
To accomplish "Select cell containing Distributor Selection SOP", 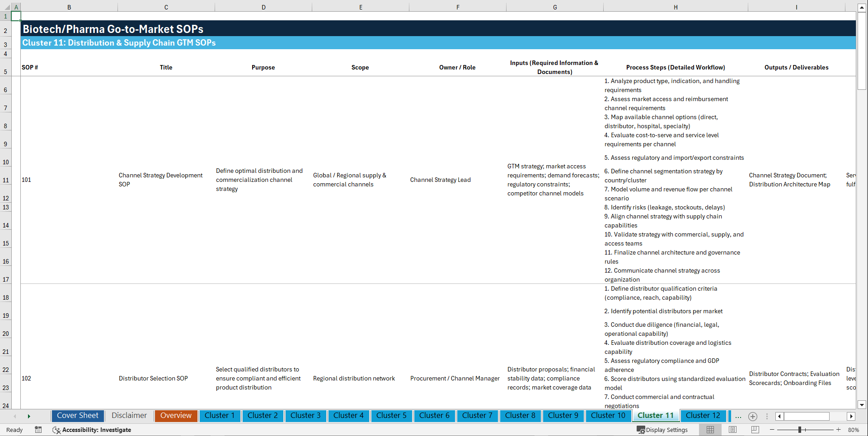I will click(x=153, y=378).
